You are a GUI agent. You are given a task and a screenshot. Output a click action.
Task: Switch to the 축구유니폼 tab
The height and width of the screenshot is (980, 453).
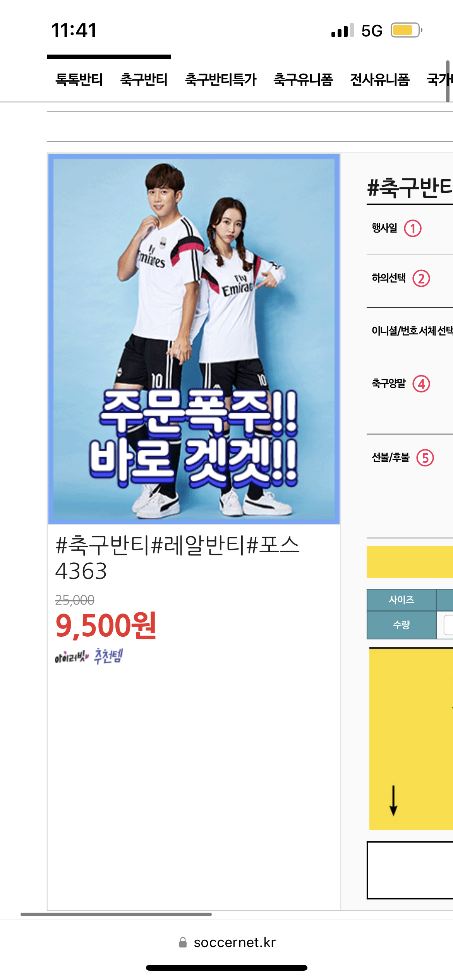pyautogui.click(x=303, y=80)
